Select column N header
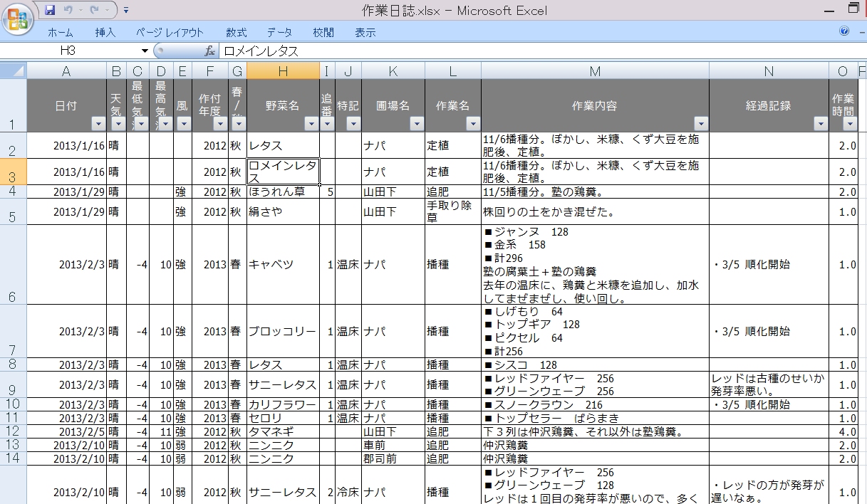867x504 pixels. point(769,70)
